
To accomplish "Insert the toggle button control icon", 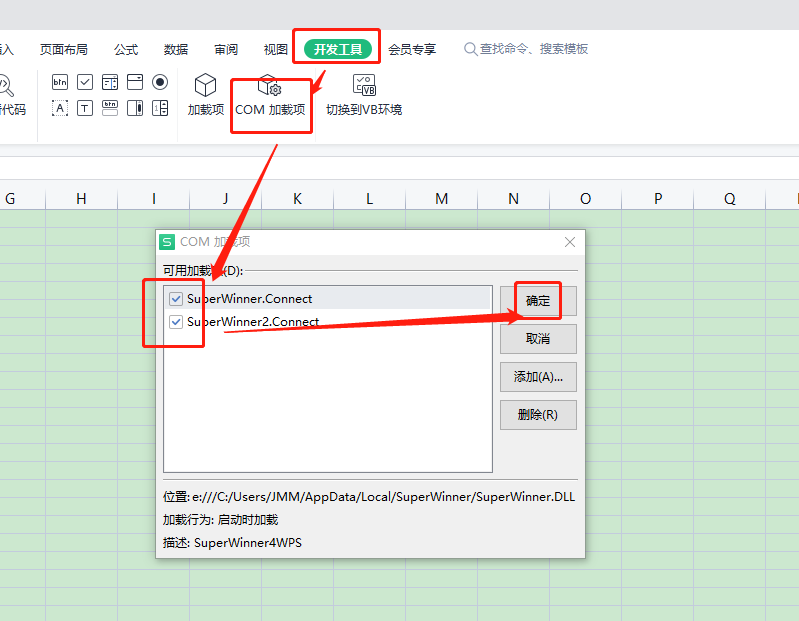I will (x=110, y=107).
